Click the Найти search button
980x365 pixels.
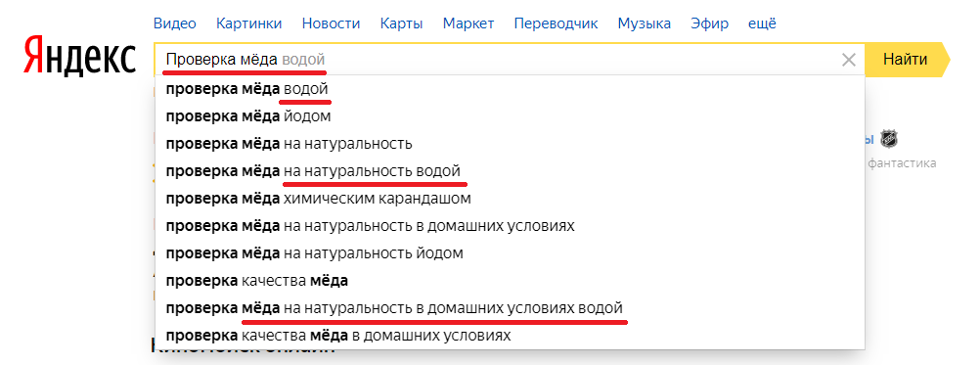point(906,60)
